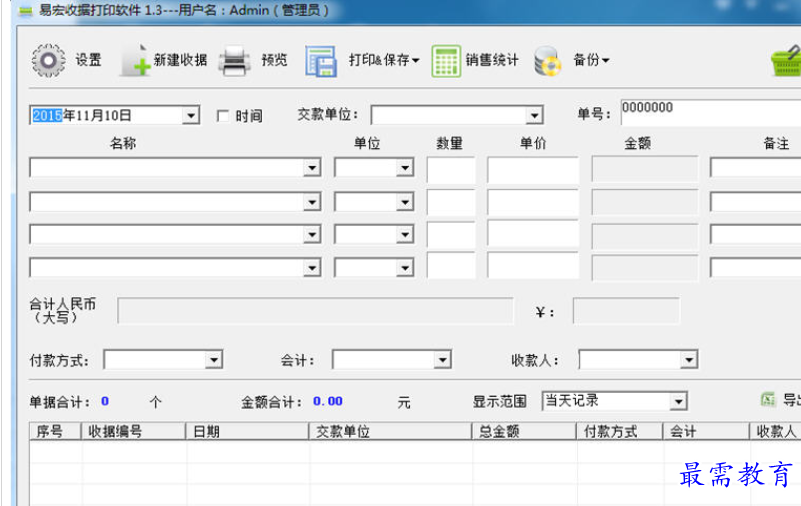Screen dimensions: 801x506
Task: Open the 收款人 dropdown
Action: coord(689,360)
